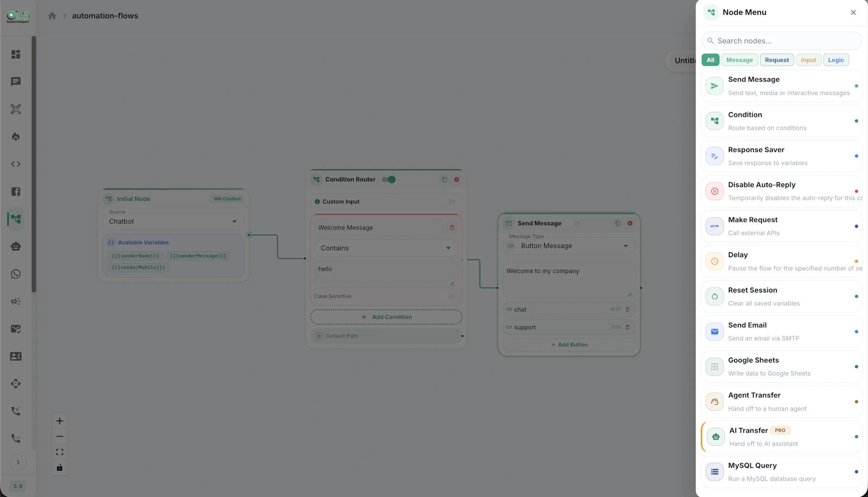
Task: Delete the Send Message node
Action: pos(630,223)
